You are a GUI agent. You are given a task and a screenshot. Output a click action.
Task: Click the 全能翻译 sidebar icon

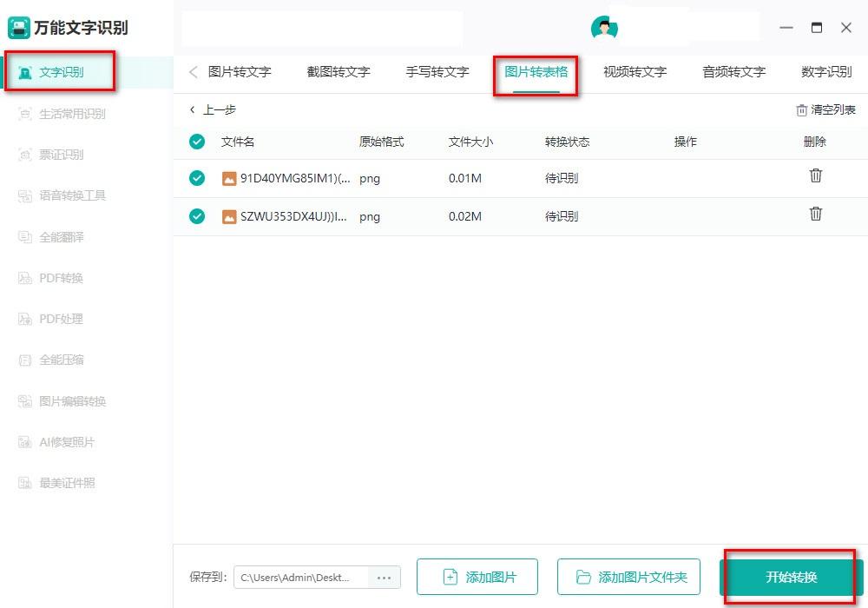coord(25,237)
